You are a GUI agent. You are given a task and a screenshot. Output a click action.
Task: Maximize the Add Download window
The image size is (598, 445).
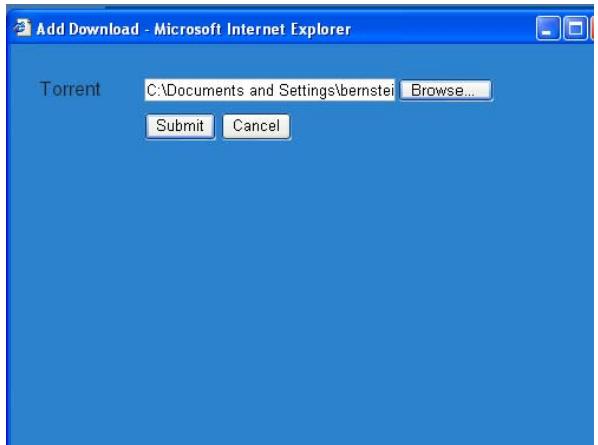pos(575,28)
